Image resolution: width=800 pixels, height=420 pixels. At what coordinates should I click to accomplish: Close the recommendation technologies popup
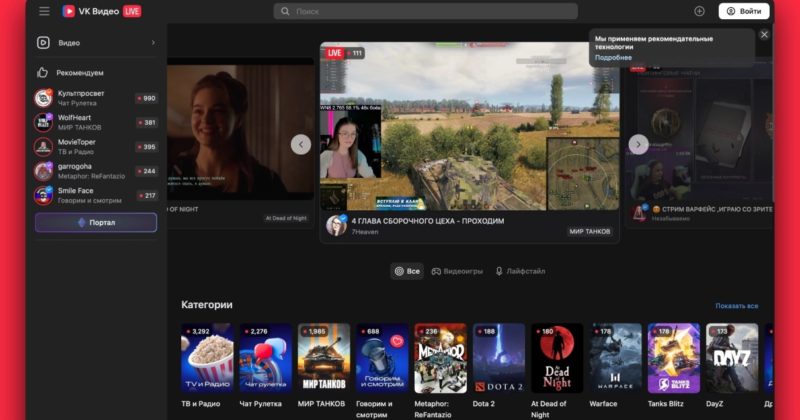[x=765, y=34]
